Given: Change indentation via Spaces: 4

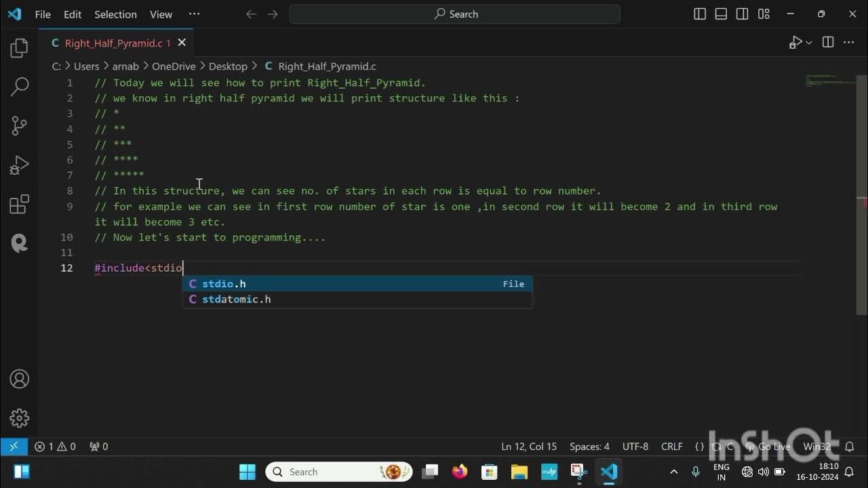Looking at the screenshot, I should tap(589, 447).
